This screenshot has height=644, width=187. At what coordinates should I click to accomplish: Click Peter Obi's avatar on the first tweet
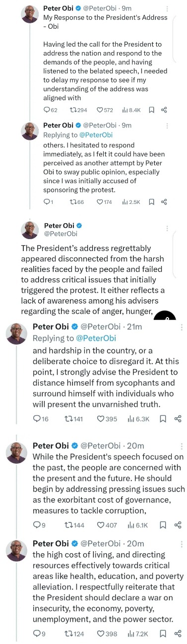tap(30, 14)
